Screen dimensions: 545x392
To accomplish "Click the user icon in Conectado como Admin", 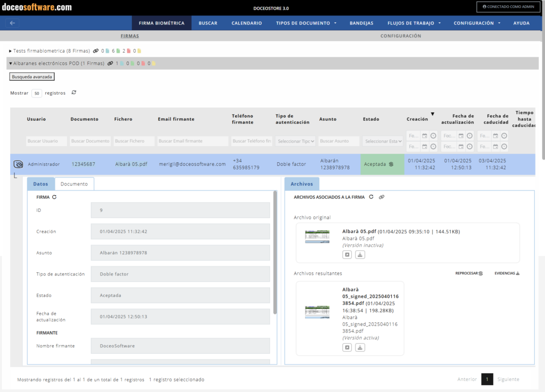I will [484, 6].
